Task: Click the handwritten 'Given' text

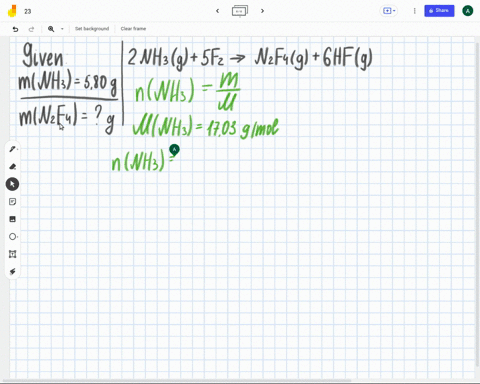Action: pos(42,55)
